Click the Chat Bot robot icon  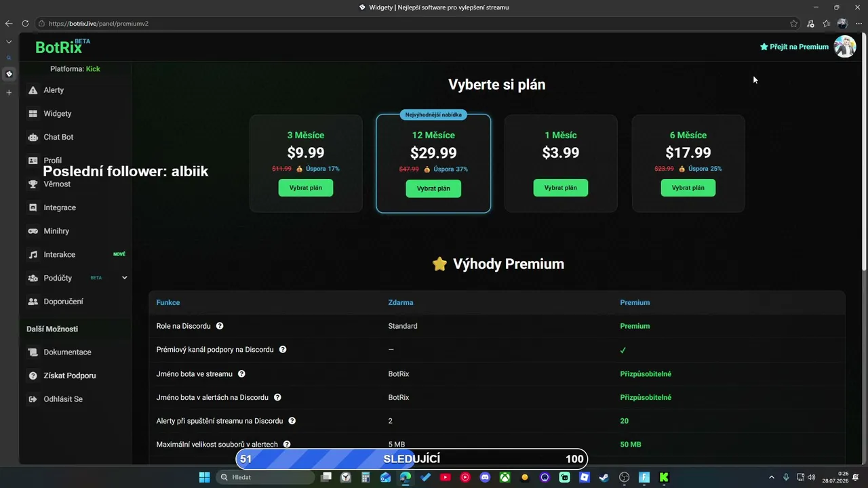33,137
